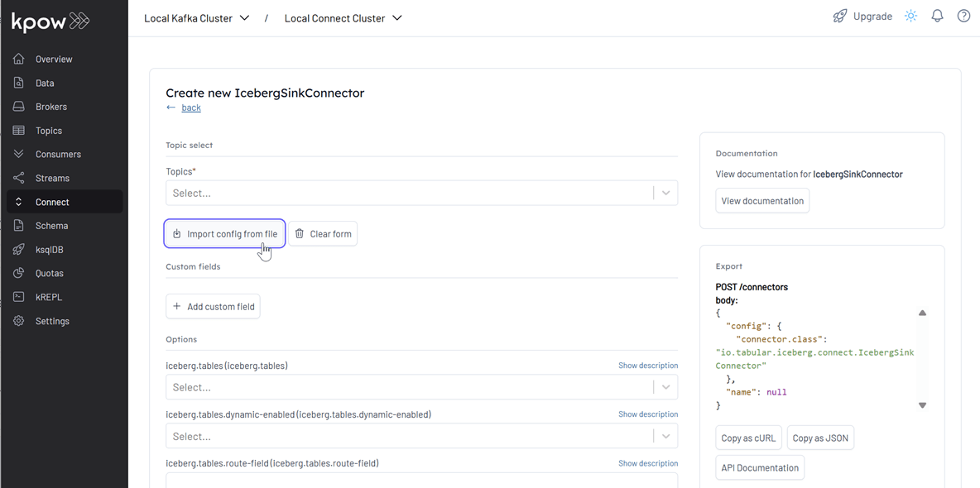Click the Consumers sidebar icon
This screenshot has width=980, height=488.
pyautogui.click(x=19, y=155)
